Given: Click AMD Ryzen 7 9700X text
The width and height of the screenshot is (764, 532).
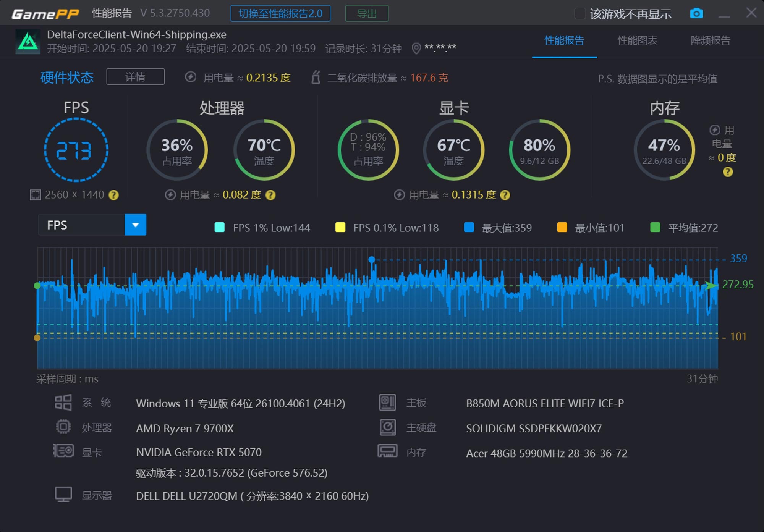Looking at the screenshot, I should (185, 428).
